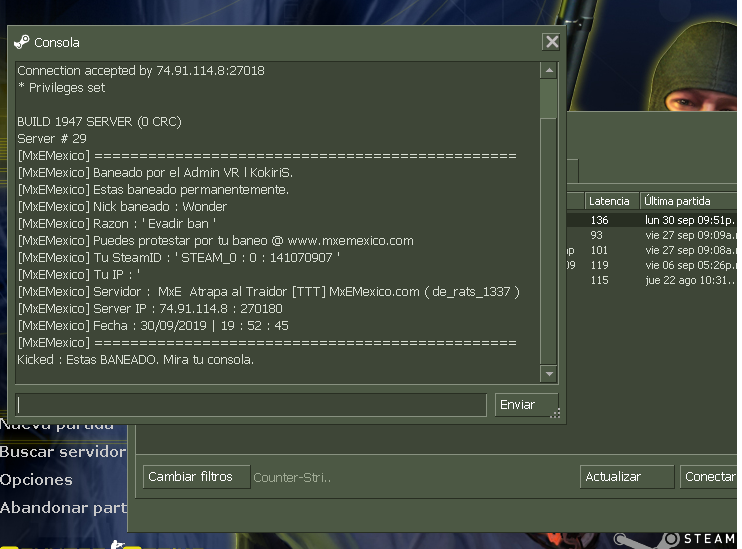Viewport: 742px width, 549px height.
Task: Click the Steam logo at bottom right
Action: (x=676, y=539)
